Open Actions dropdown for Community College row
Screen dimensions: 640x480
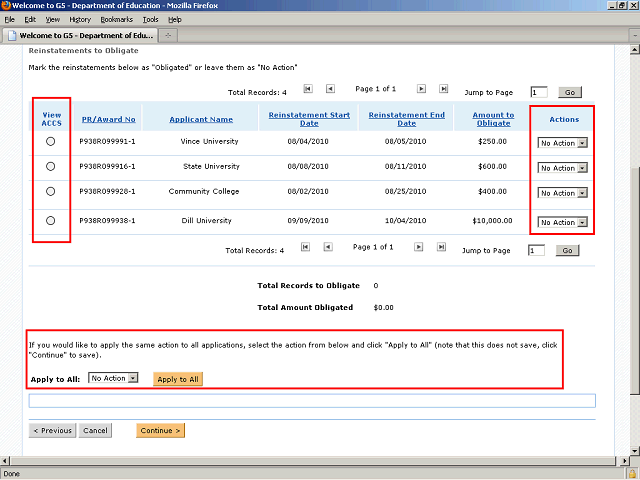563,193
